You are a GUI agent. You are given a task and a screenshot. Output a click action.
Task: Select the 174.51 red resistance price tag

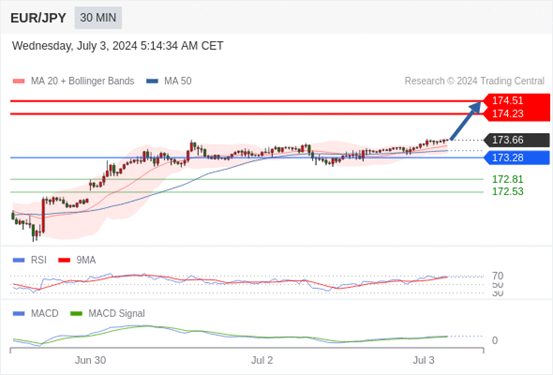tap(516, 101)
